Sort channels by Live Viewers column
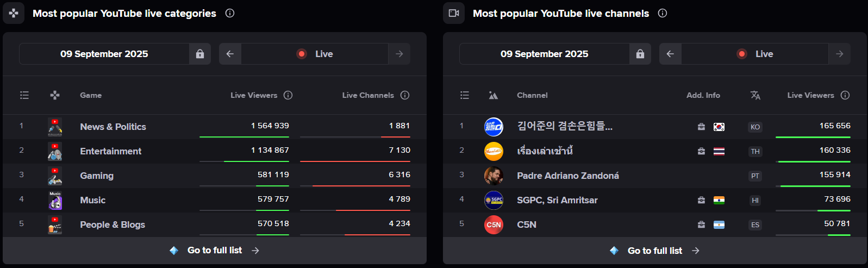The image size is (868, 268). (810, 95)
